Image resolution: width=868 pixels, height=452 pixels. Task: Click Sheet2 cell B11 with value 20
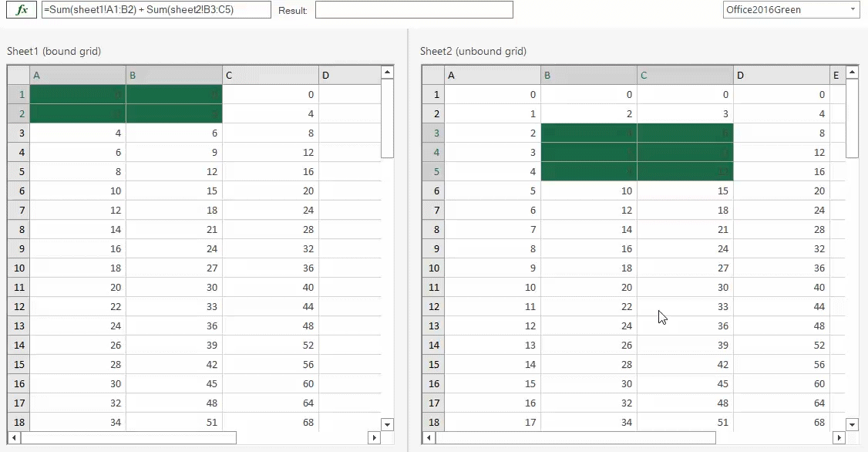588,287
